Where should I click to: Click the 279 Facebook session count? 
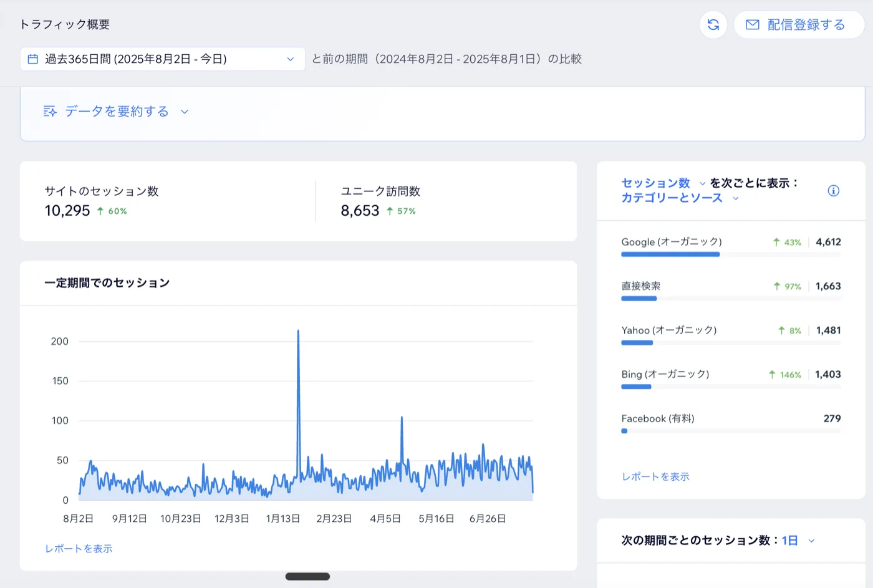[832, 418]
